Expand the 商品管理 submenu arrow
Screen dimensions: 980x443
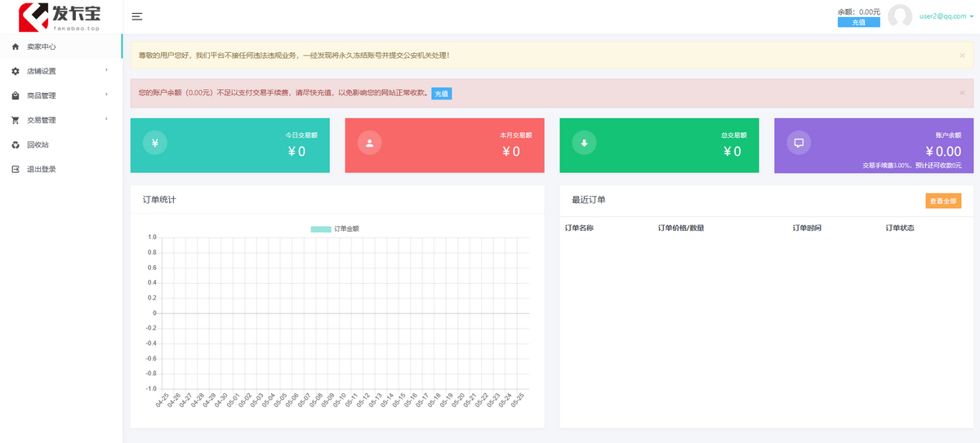107,95
